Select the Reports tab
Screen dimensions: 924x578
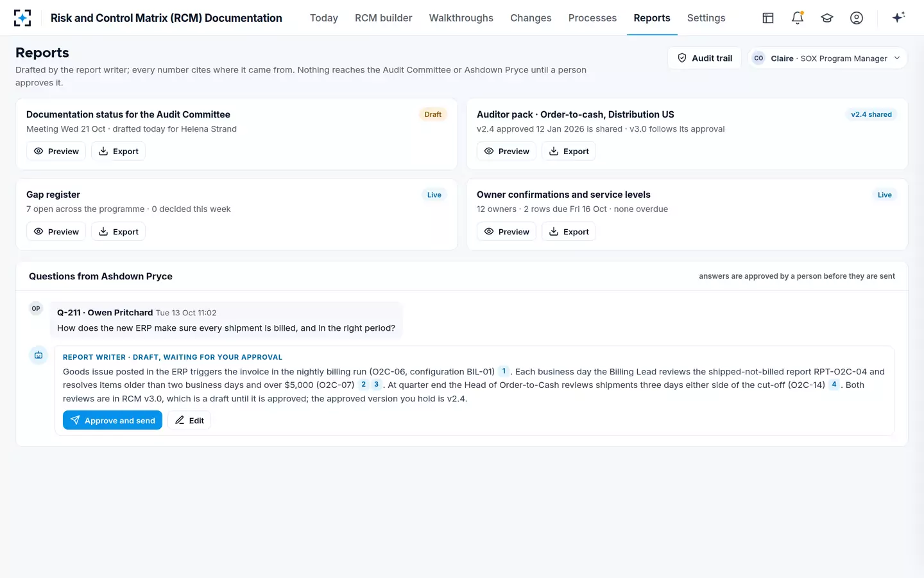click(652, 18)
